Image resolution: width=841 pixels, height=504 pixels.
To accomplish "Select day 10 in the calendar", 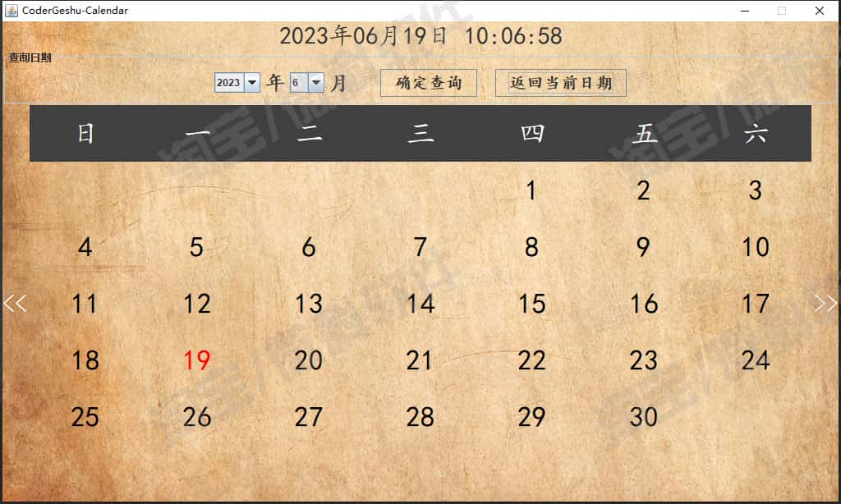I will pyautogui.click(x=756, y=247).
